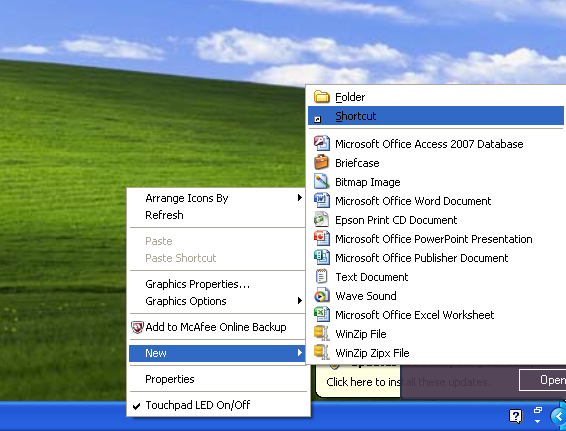Choose Paste Shortcut menu entry
566x431 pixels.
pyautogui.click(x=218, y=258)
